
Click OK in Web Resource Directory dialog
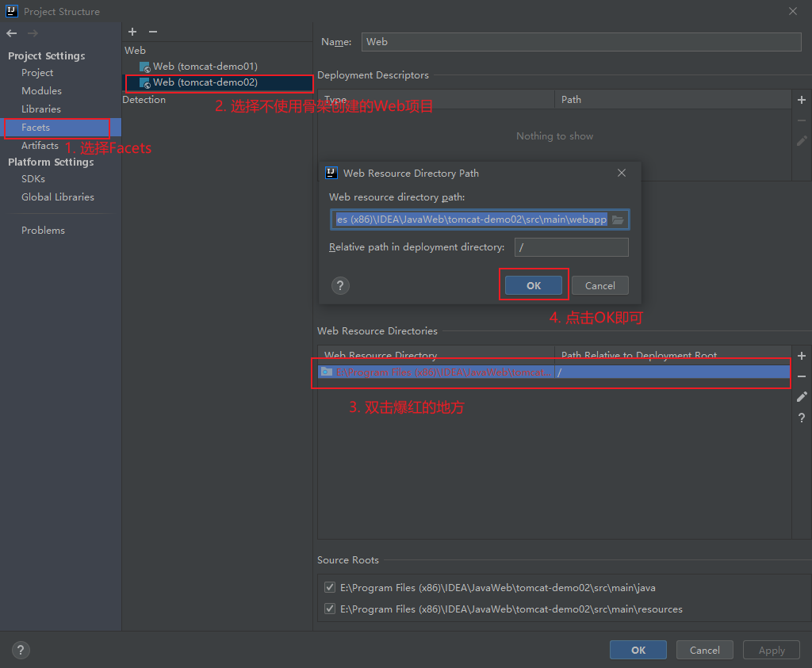[534, 285]
